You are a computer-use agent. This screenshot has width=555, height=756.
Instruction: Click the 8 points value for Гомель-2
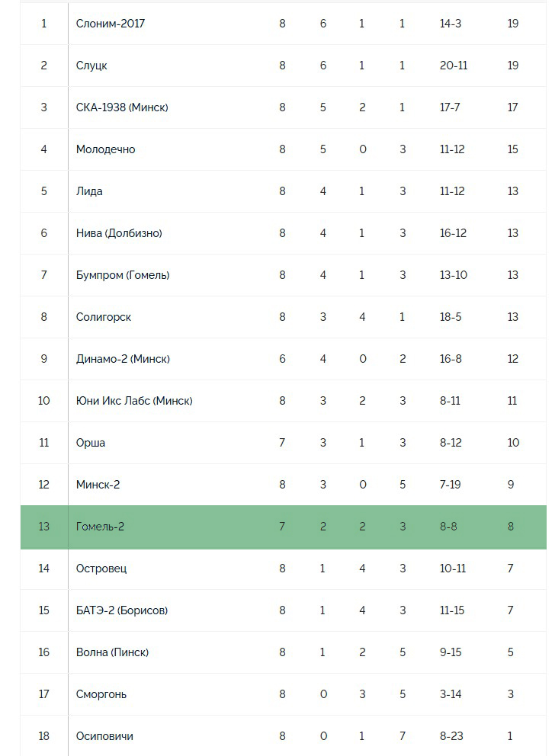pyautogui.click(x=511, y=527)
